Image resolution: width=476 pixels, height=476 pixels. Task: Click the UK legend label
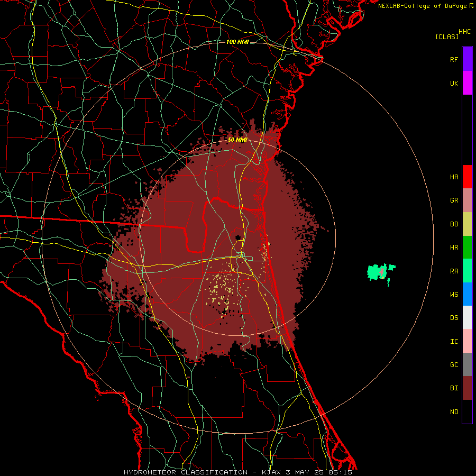tap(454, 83)
